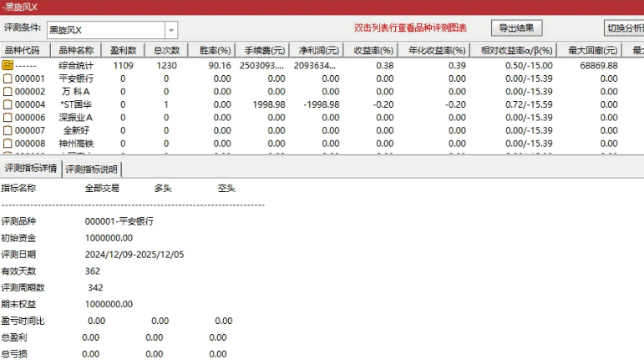The width and height of the screenshot is (644, 364).
Task: Click the document icon for 000004
Action: [8, 104]
